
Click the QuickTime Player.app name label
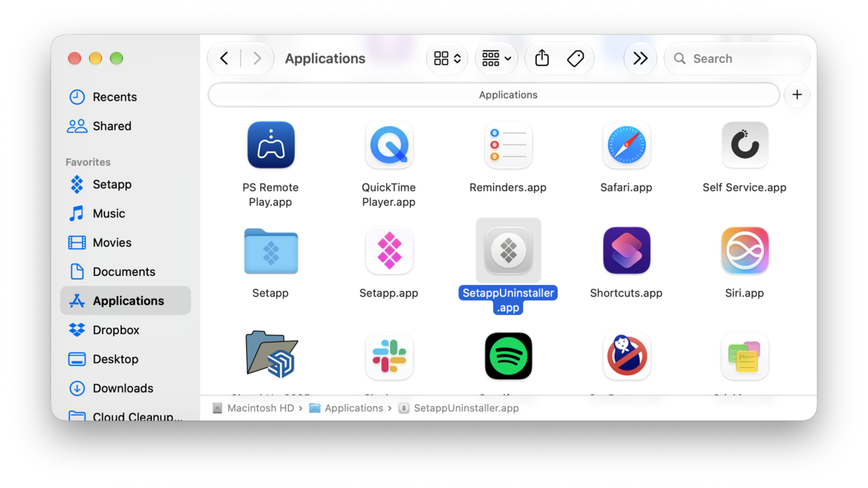[389, 194]
